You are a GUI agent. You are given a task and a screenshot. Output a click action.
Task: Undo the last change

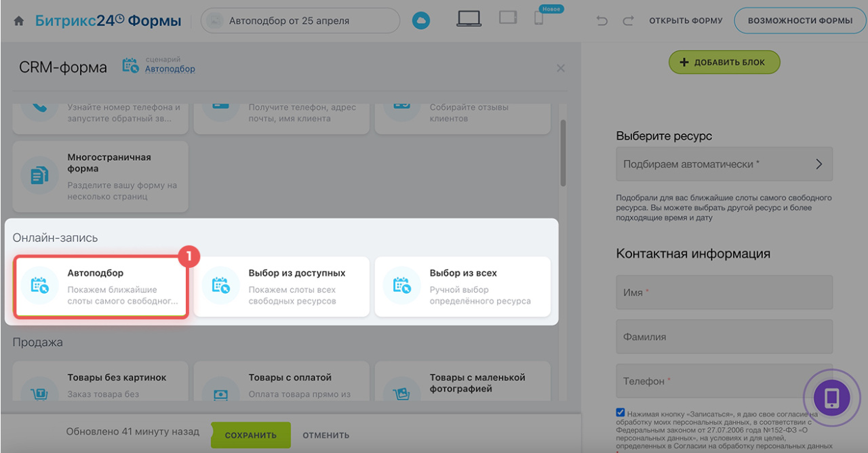point(602,21)
